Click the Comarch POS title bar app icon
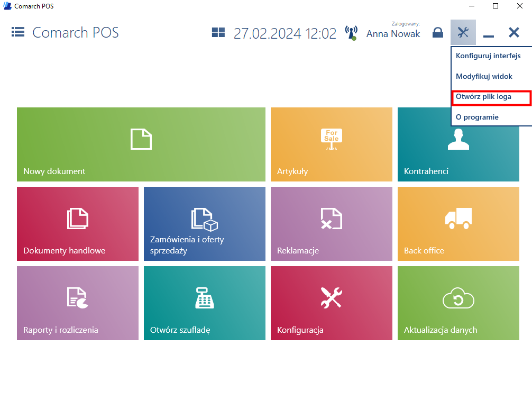The image size is (532, 400). coord(7,6)
